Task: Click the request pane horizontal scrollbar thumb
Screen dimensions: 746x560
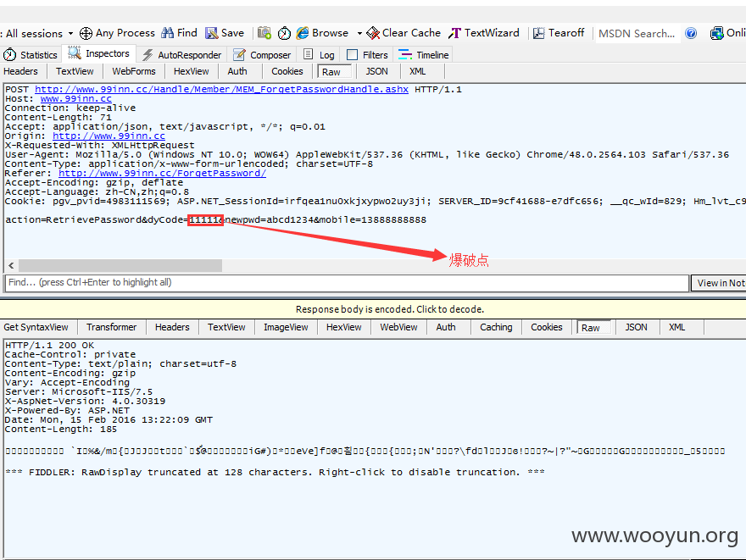Action: point(120,265)
